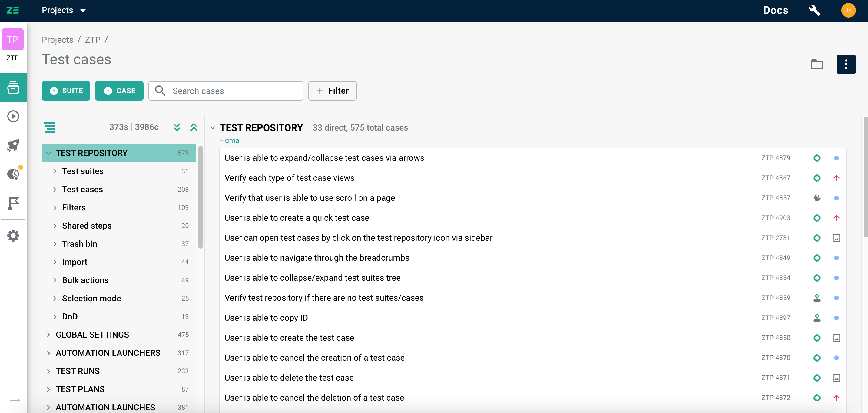Open the Docs menu item
The image size is (868, 413).
point(775,10)
